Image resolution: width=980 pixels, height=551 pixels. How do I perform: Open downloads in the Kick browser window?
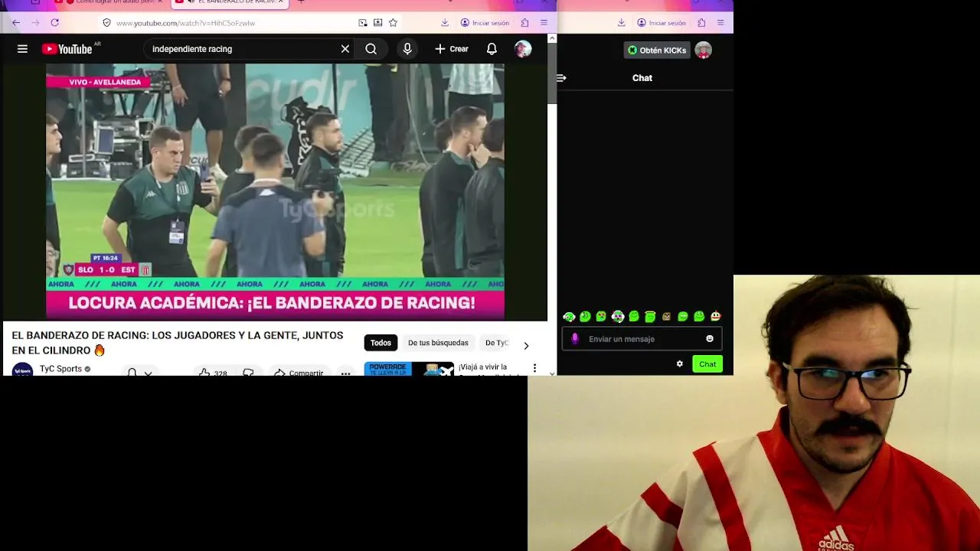coord(621,23)
